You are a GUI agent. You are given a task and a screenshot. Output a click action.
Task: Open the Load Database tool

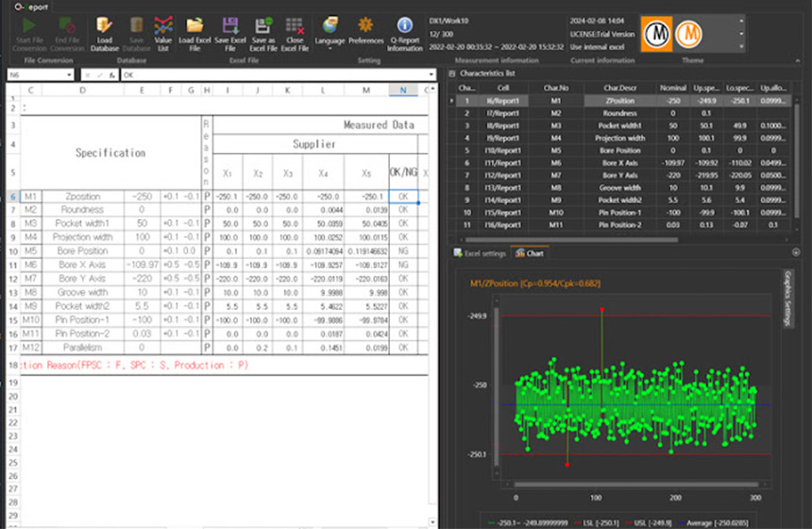point(104,34)
